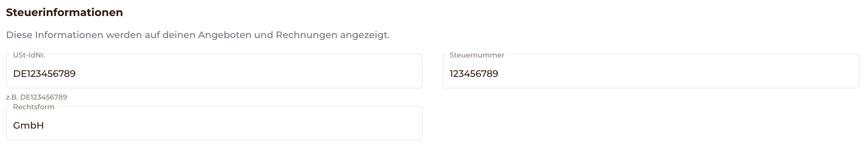Click the 'Steuernummer' floating label
The width and height of the screenshot is (868, 151).
(x=477, y=55)
